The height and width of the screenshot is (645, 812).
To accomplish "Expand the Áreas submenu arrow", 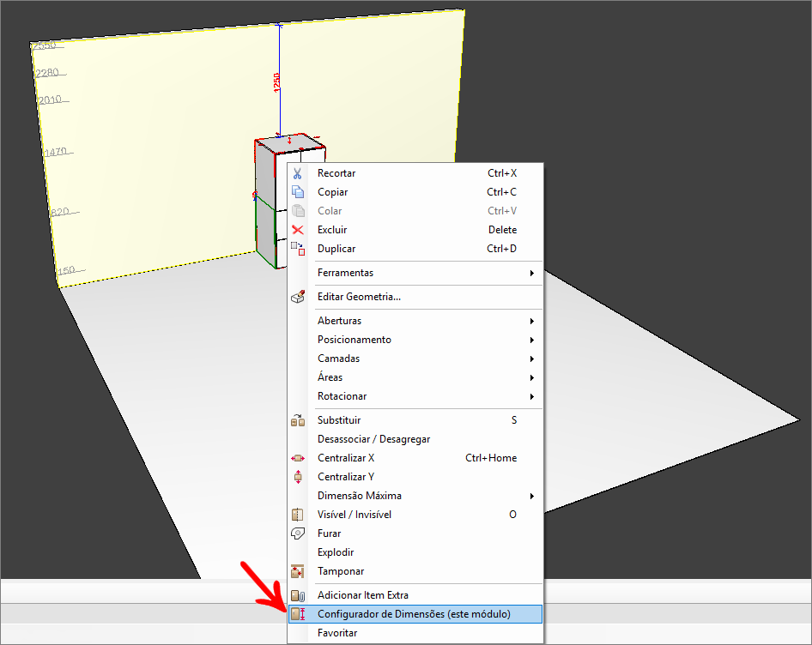I will point(532,377).
